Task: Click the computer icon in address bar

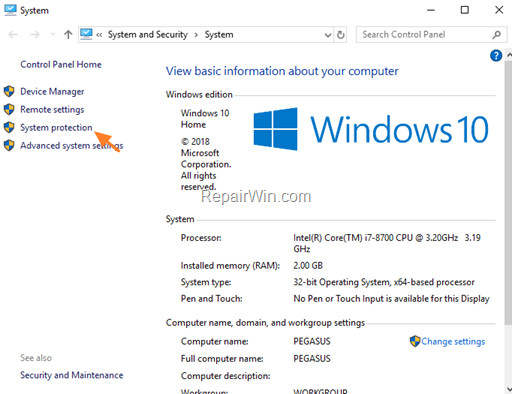Action: coord(86,34)
